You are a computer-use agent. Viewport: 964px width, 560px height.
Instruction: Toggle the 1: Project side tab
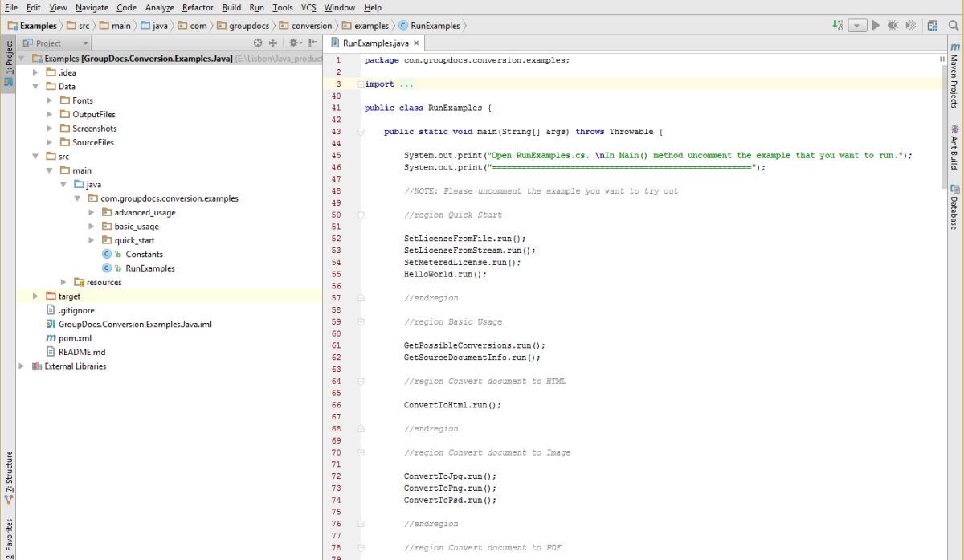click(8, 63)
